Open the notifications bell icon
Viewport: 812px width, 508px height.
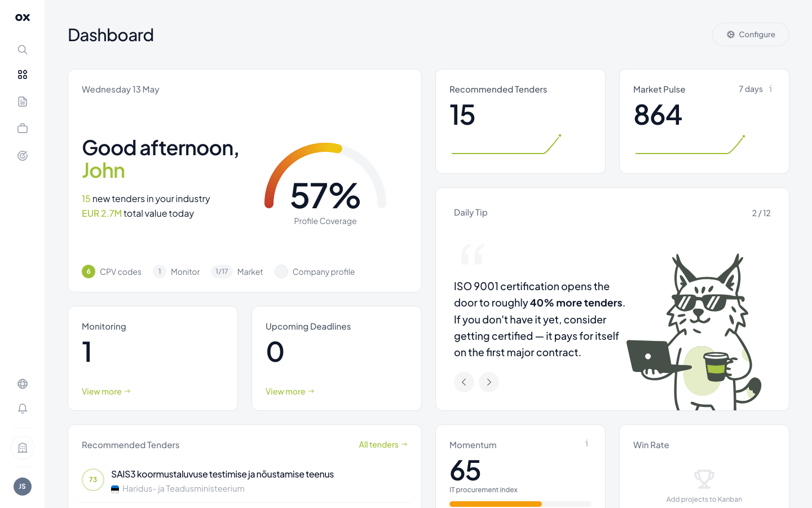[x=23, y=409]
